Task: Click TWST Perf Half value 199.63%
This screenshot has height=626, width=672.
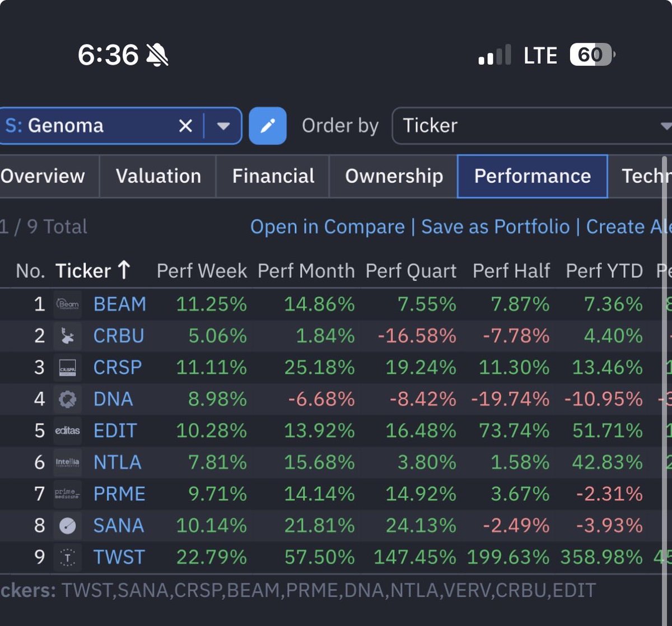Action: (508, 557)
